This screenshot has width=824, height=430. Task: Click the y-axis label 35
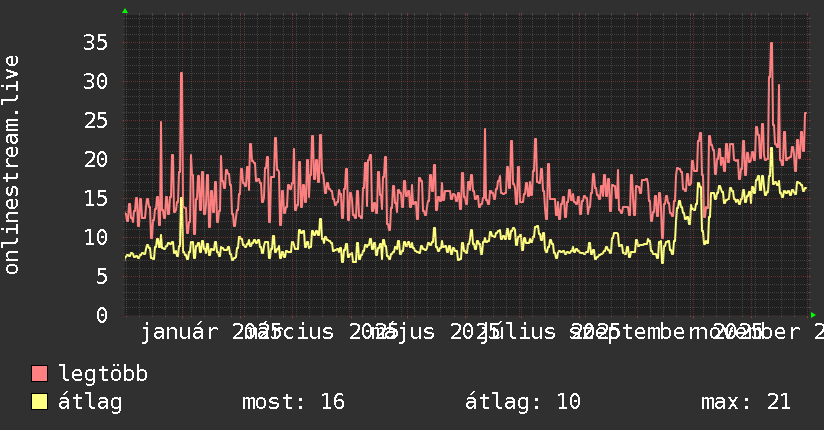click(x=96, y=43)
